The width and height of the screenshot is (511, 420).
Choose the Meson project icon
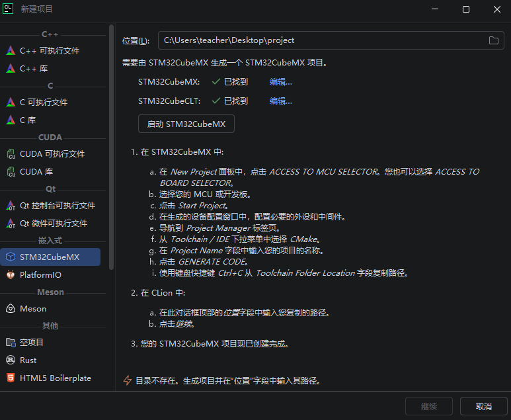pos(11,309)
